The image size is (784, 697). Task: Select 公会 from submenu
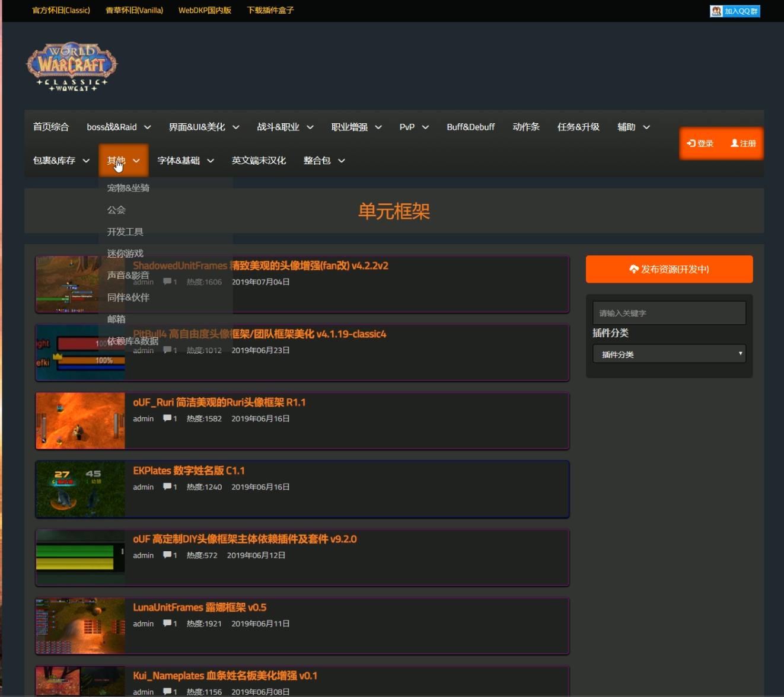click(x=116, y=210)
